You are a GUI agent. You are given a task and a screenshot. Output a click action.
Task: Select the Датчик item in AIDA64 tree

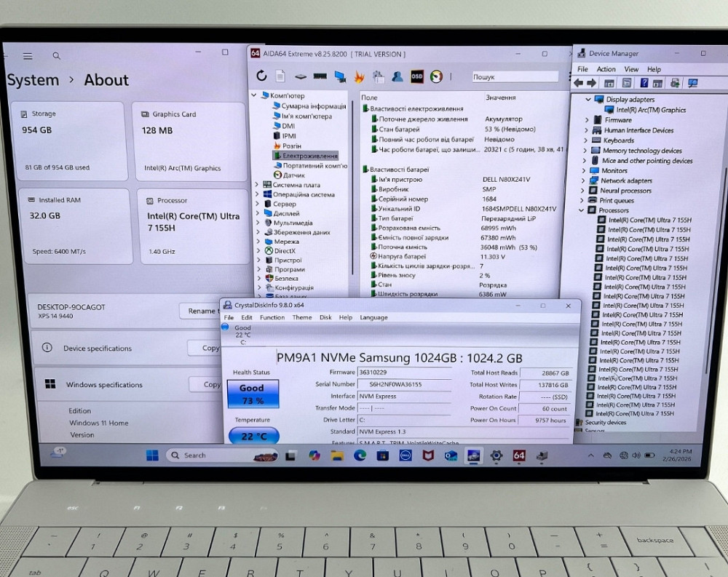click(293, 175)
